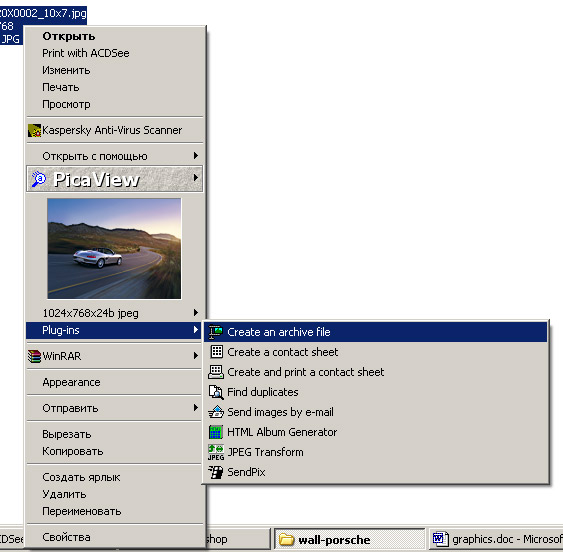Expand the 1024x768x24b jpeg submenu arrow
The image size is (563, 552).
coord(196,312)
